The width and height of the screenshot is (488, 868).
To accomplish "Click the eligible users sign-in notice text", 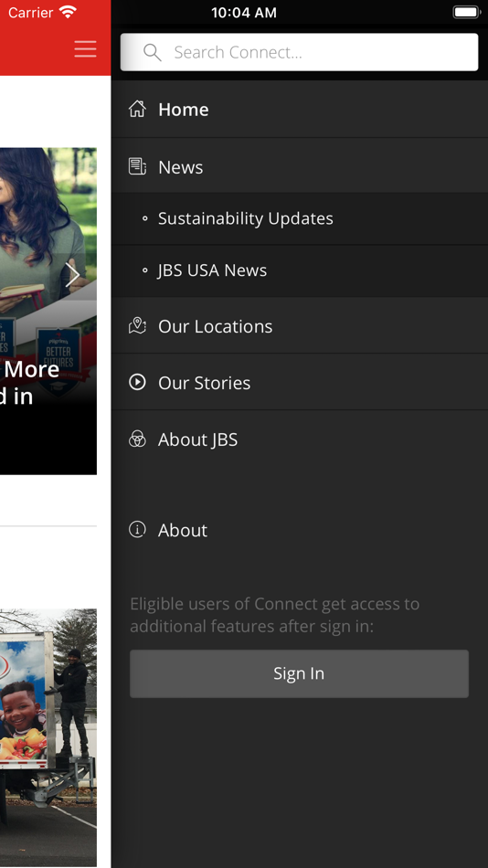I will 275,615.
